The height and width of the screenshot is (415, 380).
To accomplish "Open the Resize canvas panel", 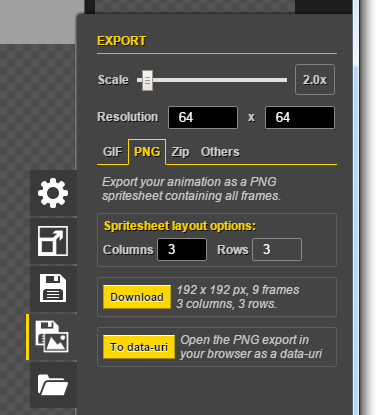I will pyautogui.click(x=53, y=241).
